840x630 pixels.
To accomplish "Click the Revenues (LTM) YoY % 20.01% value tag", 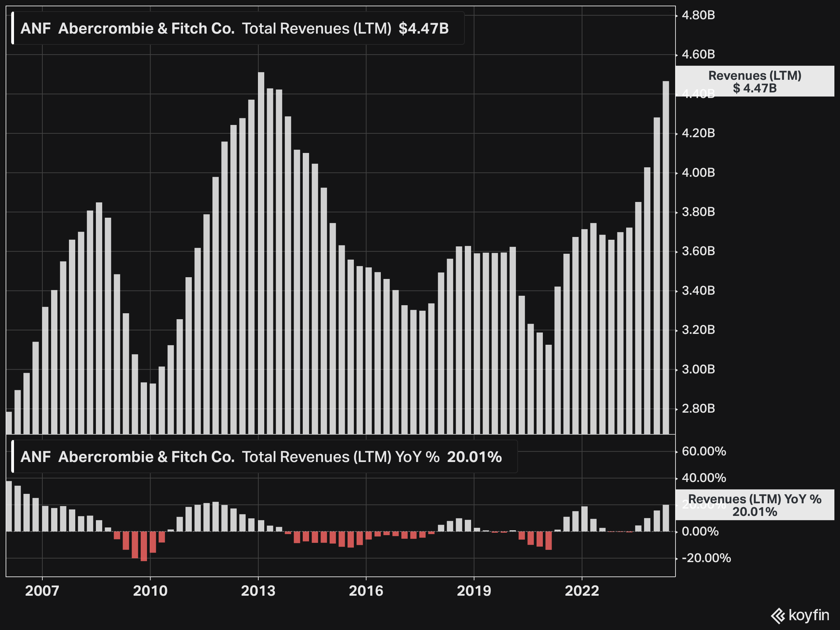I will pos(755,505).
